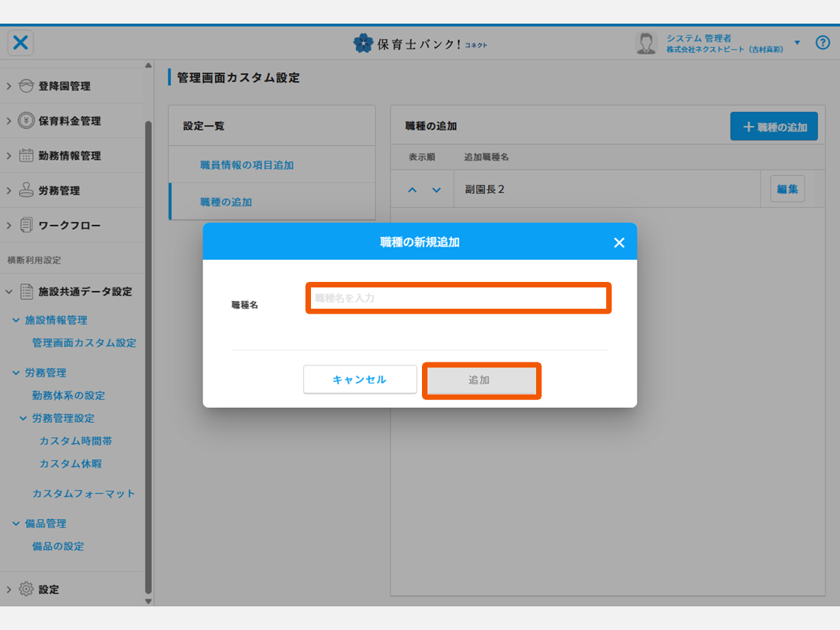Click the help question mark icon
The width and height of the screenshot is (840, 630).
[x=823, y=43]
